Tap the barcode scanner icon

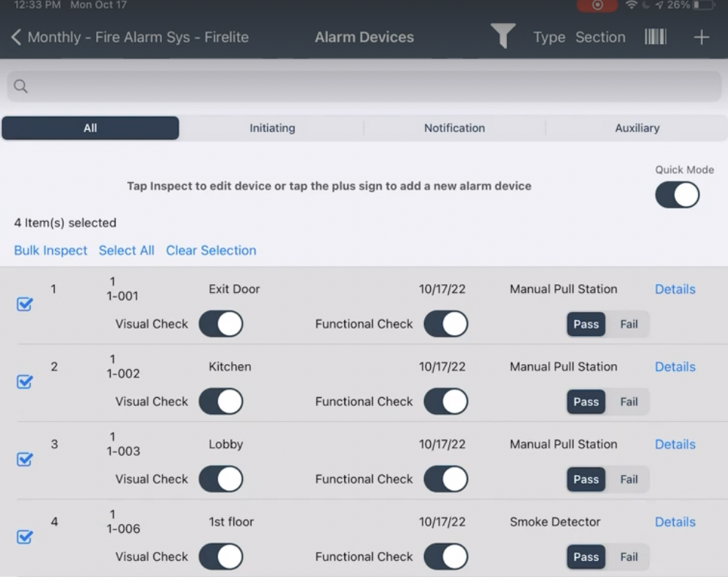pyautogui.click(x=655, y=37)
